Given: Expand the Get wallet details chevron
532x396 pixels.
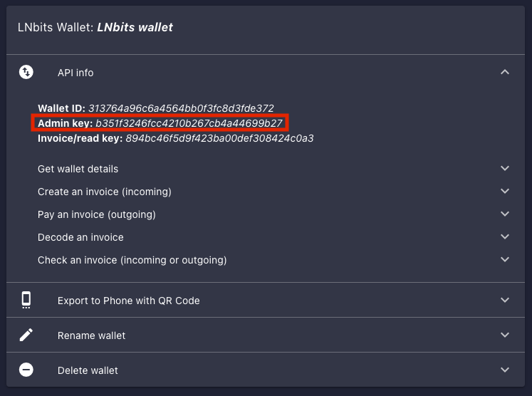Looking at the screenshot, I should 505,169.
